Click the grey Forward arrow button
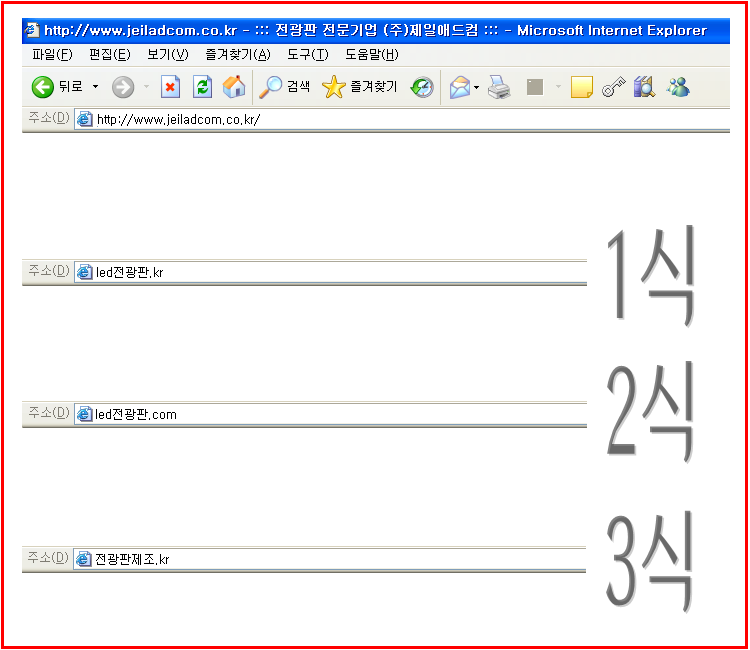 [x=123, y=87]
